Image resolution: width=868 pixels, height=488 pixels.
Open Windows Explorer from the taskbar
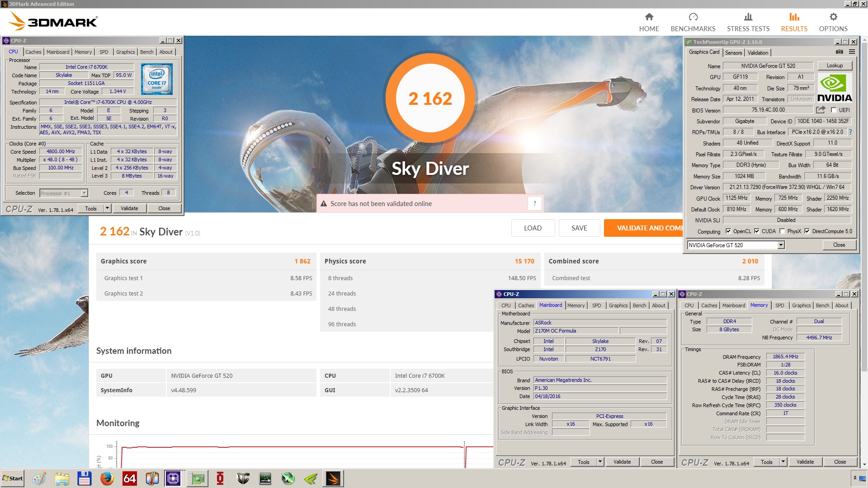pyautogui.click(x=62, y=479)
